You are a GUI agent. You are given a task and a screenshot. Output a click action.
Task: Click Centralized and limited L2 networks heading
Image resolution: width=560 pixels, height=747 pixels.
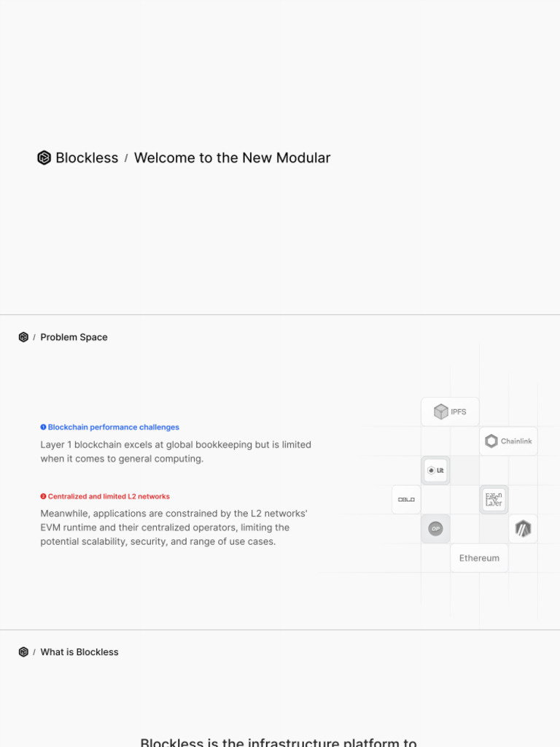tap(109, 497)
